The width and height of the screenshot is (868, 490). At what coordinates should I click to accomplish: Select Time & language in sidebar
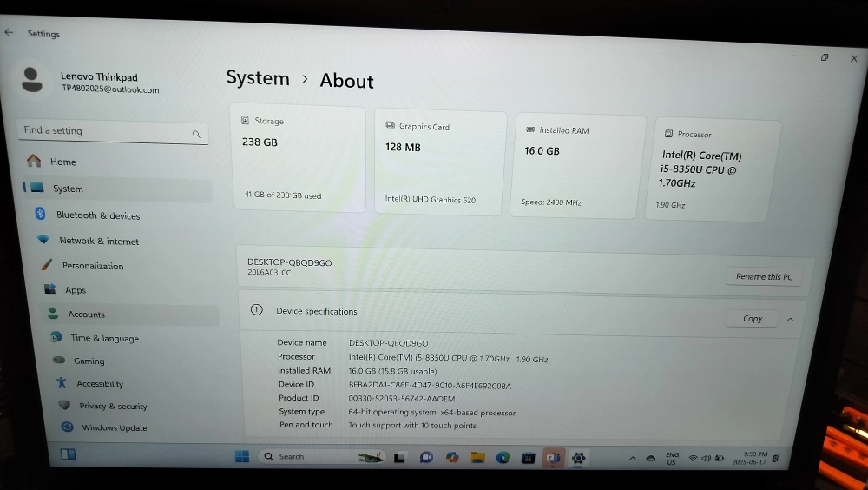click(104, 338)
